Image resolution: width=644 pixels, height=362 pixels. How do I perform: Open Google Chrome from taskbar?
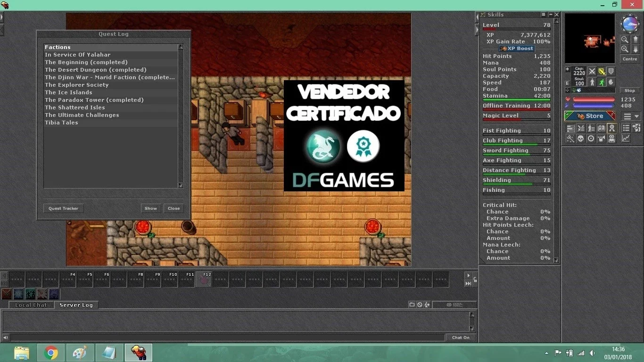click(x=51, y=353)
